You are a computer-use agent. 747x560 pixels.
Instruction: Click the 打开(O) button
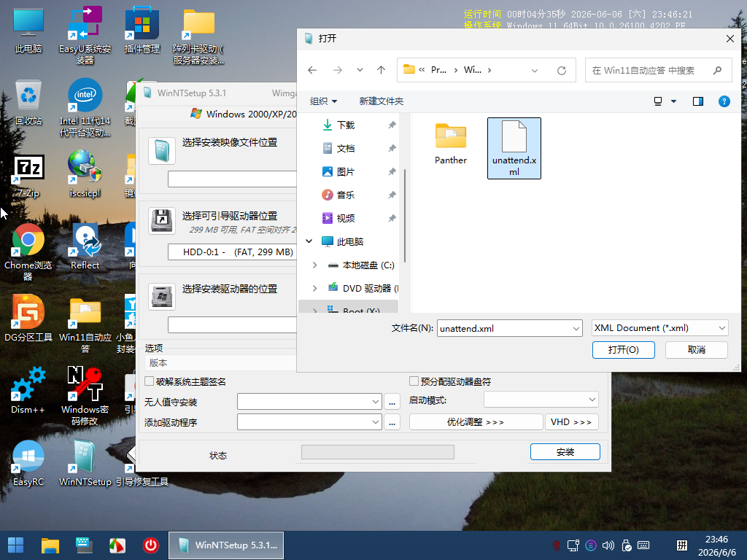624,349
